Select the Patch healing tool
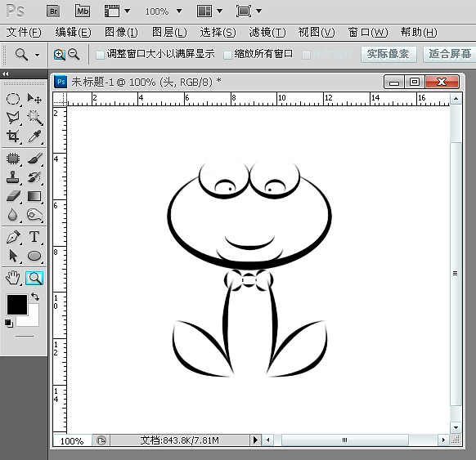Screen dimensions: 476x460 13,159
